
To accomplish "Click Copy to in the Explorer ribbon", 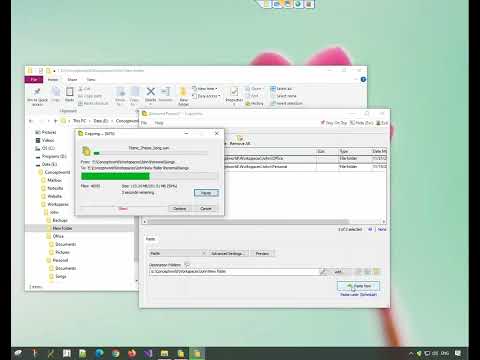I will point(134,96).
